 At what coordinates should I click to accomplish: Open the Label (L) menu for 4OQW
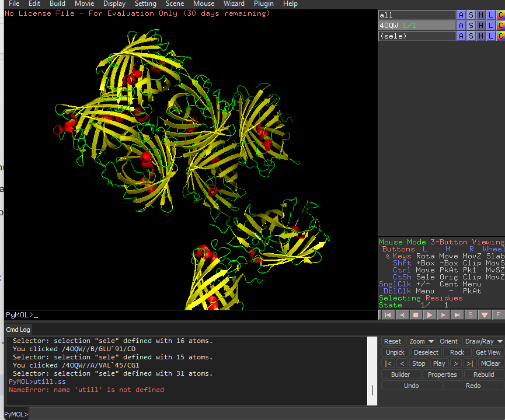coord(491,26)
